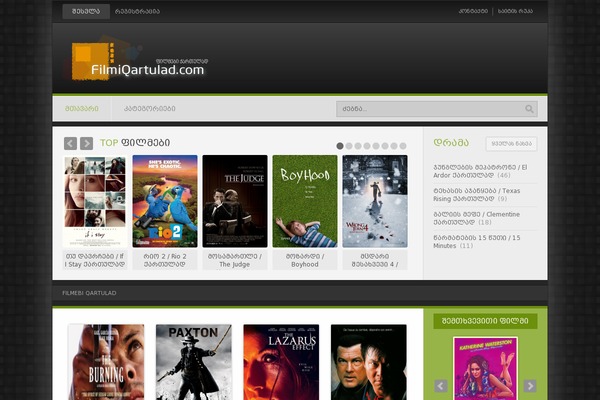Viewport: 600px width, 400px height.
Task: Click the TOP ფილმები heading
Action: pos(135,143)
